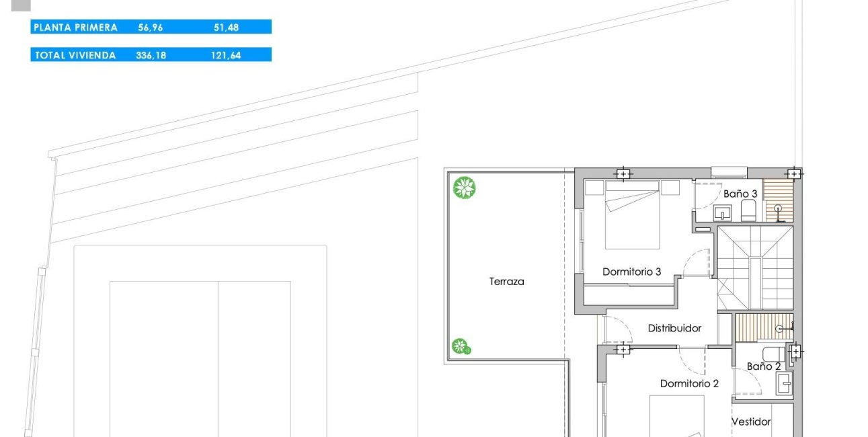868x437 pixels.
Task: Click the Distribuidor room label
Action: [x=674, y=328]
